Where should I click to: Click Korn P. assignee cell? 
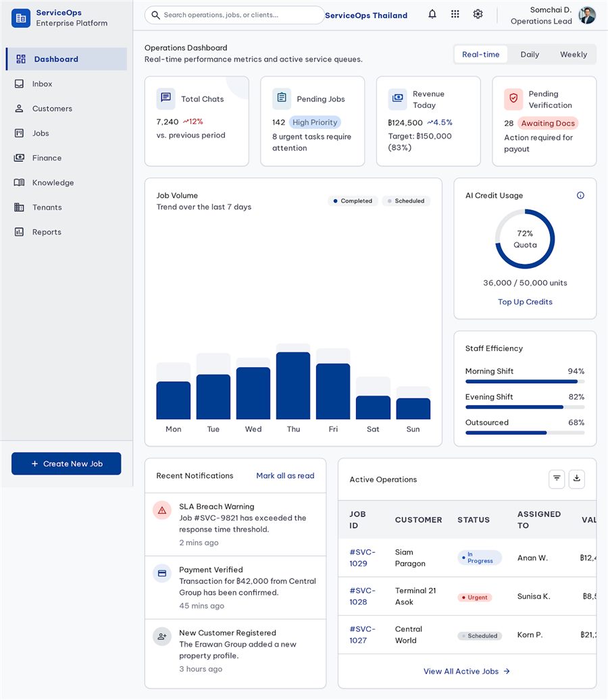coord(530,635)
